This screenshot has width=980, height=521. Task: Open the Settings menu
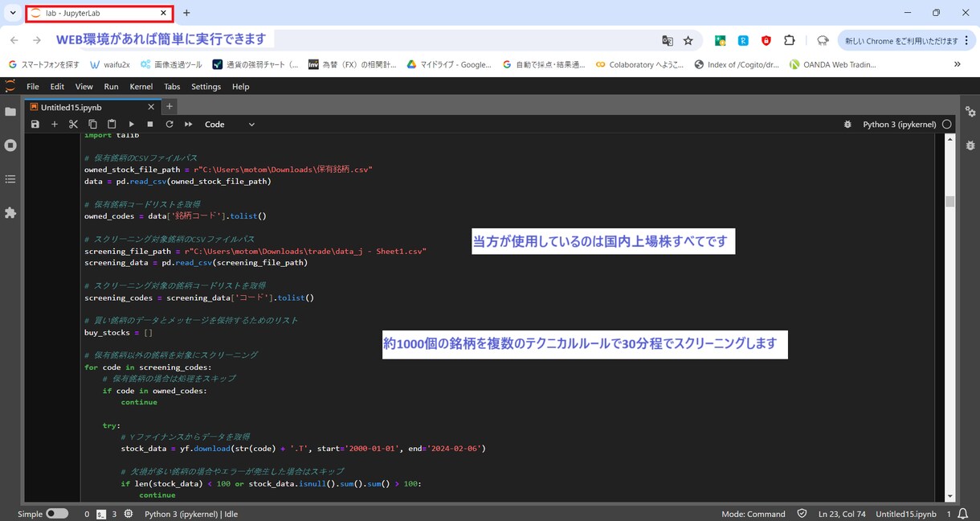[206, 87]
